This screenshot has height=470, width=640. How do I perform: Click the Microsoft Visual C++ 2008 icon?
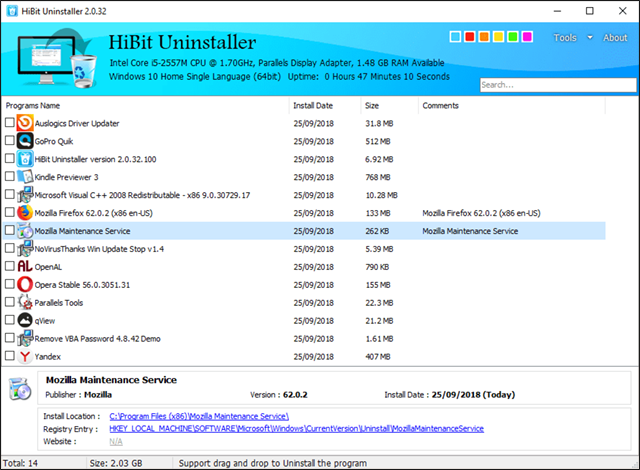pos(25,195)
